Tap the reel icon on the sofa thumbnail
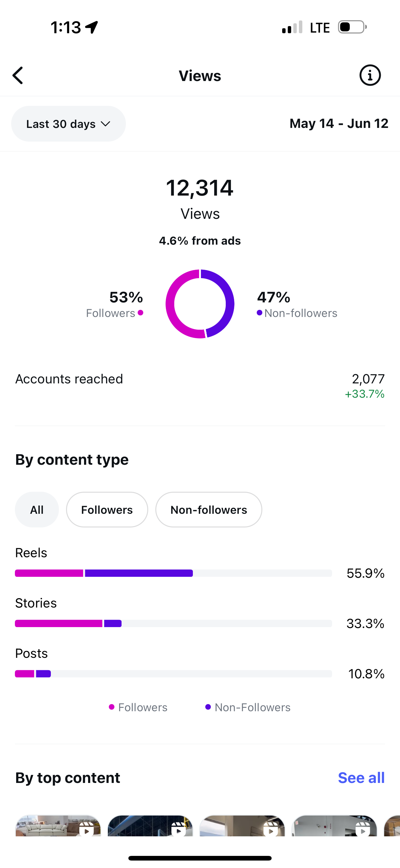The width and height of the screenshot is (400, 868). coord(87,830)
